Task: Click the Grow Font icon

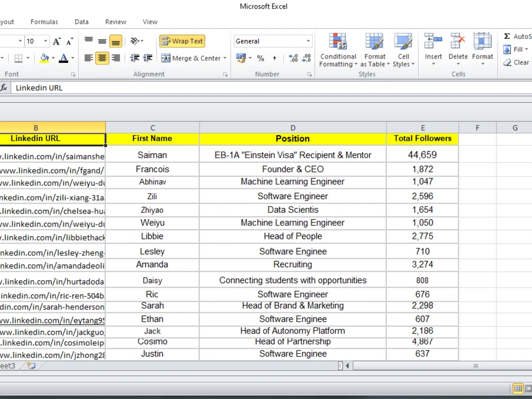Action: (57, 41)
